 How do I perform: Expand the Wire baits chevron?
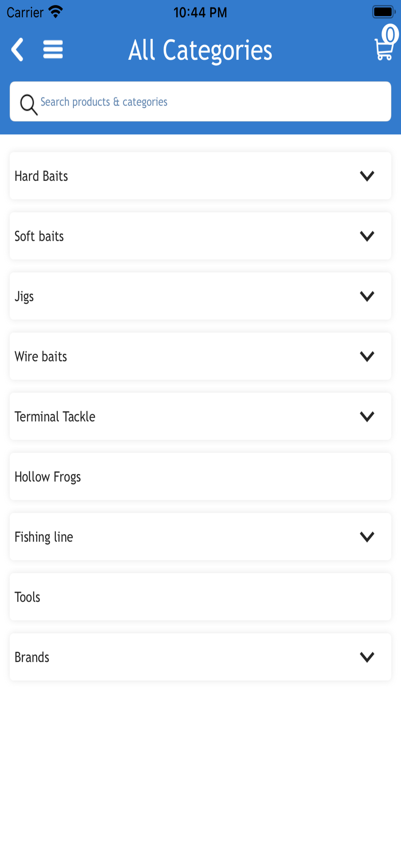(367, 356)
